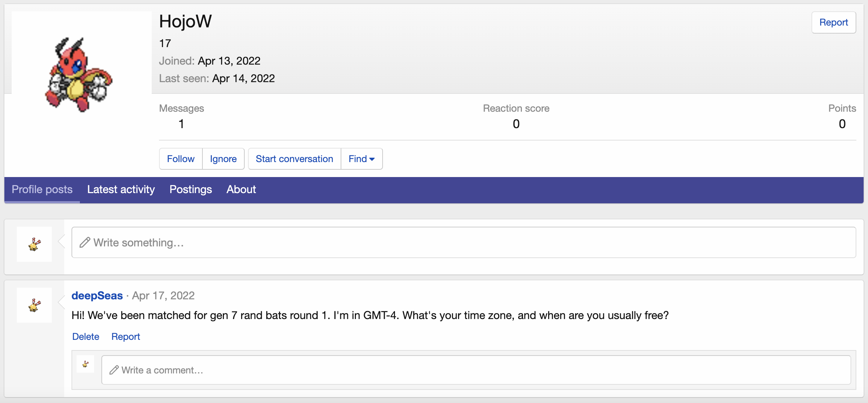This screenshot has width=868, height=403.
Task: Click the pencil icon in Write a comment field
Action: pos(114,370)
